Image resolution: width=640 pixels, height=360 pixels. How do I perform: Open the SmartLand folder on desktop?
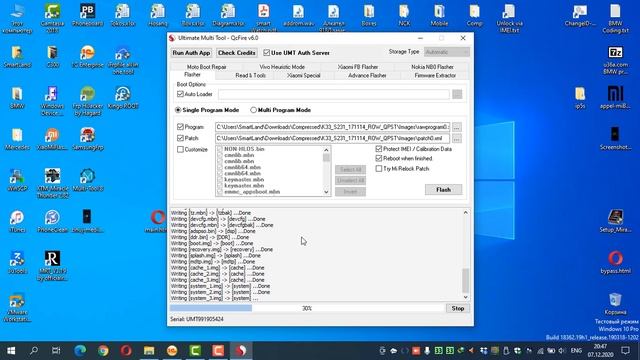pyautogui.click(x=17, y=56)
